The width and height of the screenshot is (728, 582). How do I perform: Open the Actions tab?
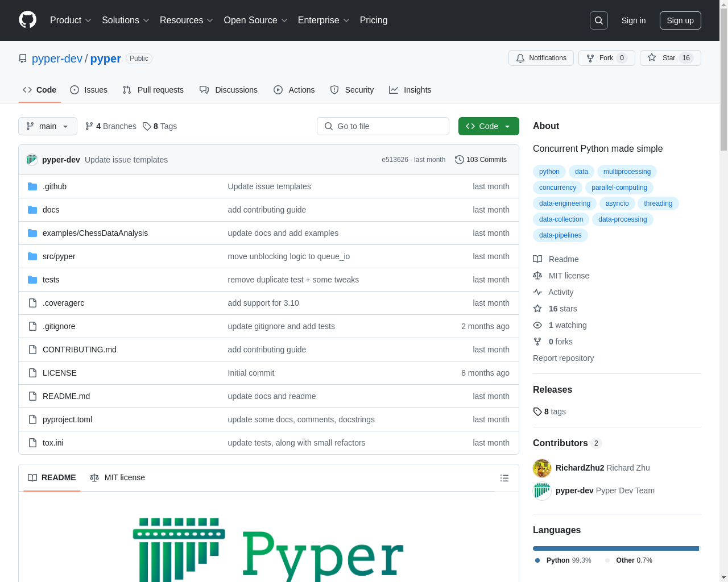[x=294, y=90]
